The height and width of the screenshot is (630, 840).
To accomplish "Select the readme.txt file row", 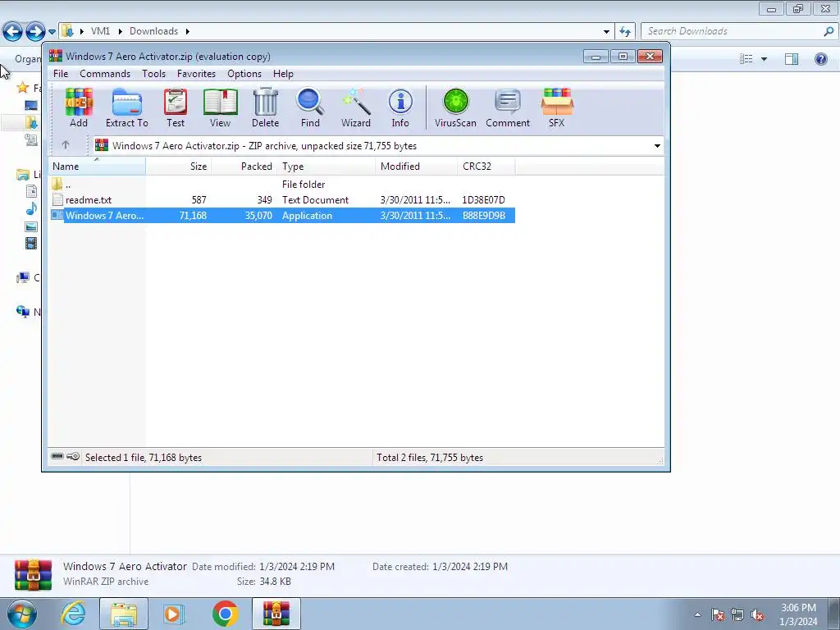I will click(282, 200).
